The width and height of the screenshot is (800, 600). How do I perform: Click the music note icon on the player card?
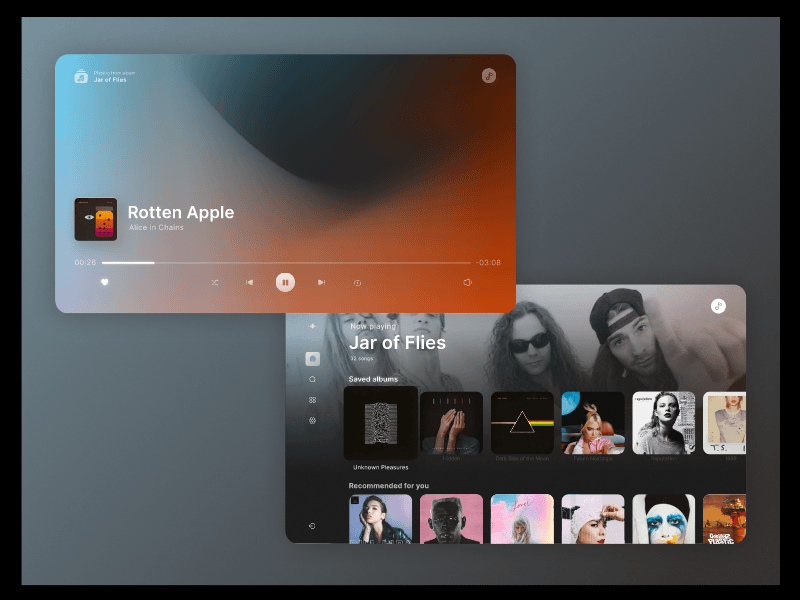click(489, 75)
